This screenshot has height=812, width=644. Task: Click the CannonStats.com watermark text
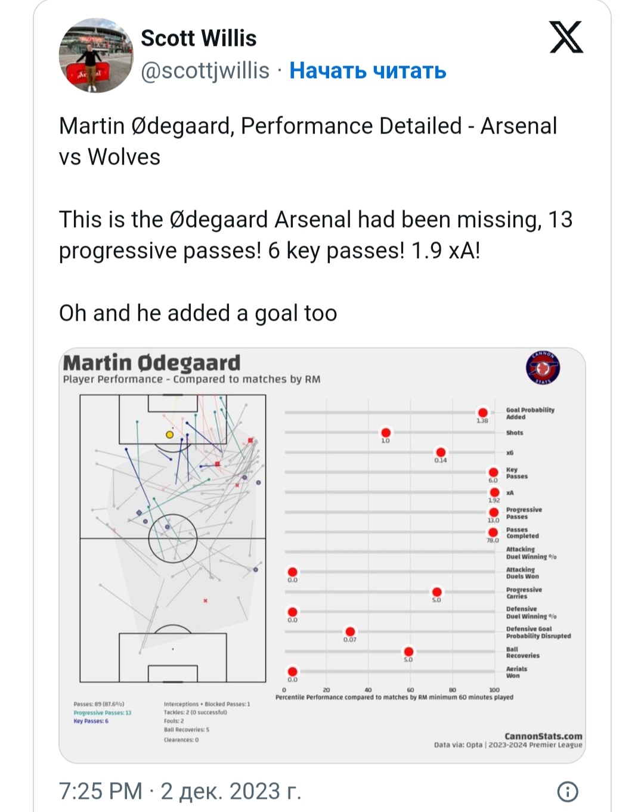click(x=543, y=736)
